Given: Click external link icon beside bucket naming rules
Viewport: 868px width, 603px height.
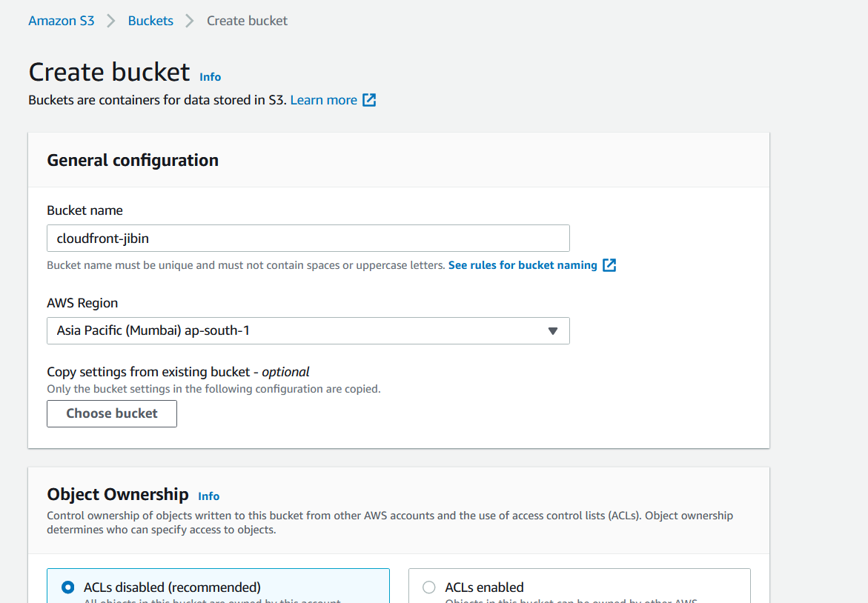Looking at the screenshot, I should 609,264.
